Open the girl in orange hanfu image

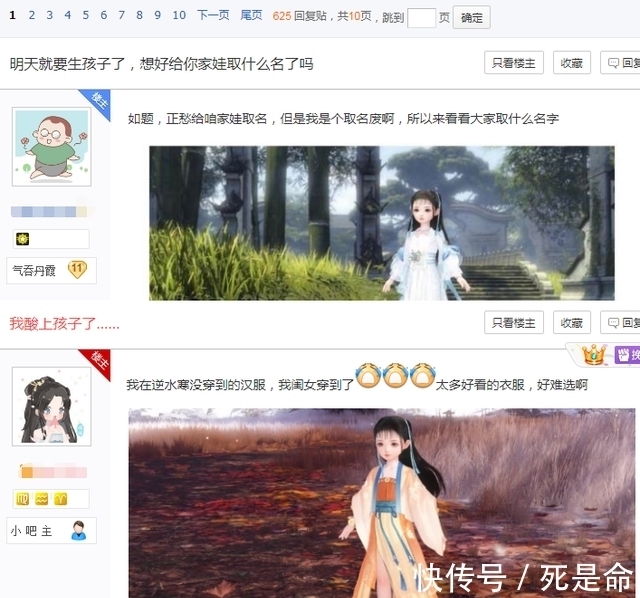click(x=382, y=503)
